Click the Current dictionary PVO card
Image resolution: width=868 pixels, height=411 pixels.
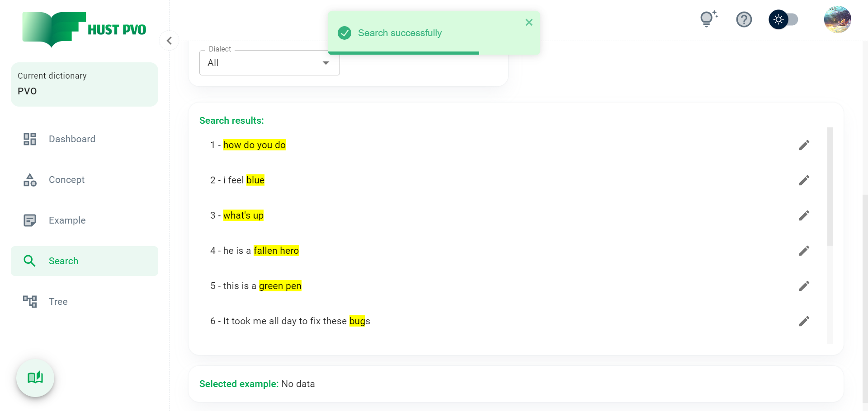click(x=85, y=84)
